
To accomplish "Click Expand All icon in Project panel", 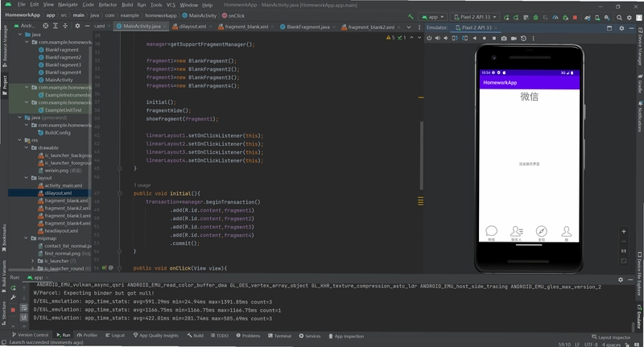I will pyautogui.click(x=56, y=26).
